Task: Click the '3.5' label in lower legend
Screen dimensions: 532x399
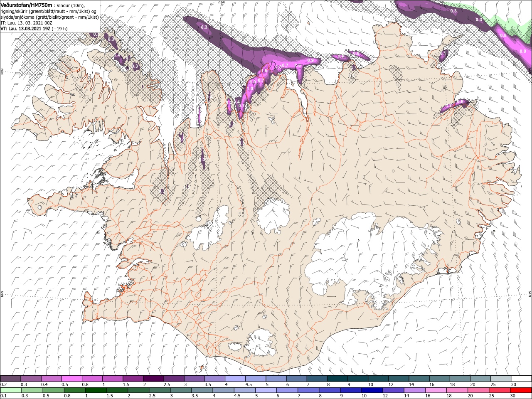Action: 194,396
